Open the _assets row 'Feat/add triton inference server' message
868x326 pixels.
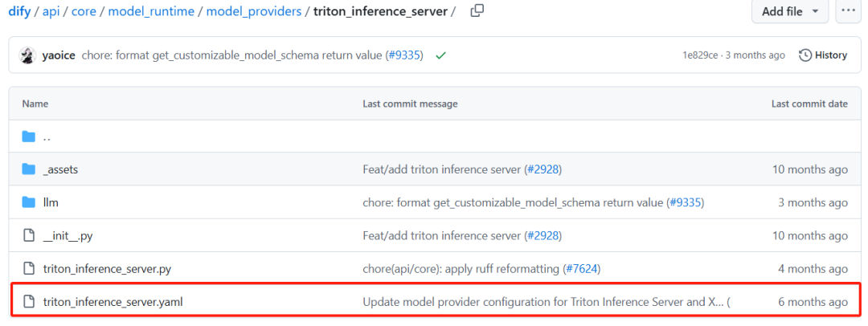(441, 170)
